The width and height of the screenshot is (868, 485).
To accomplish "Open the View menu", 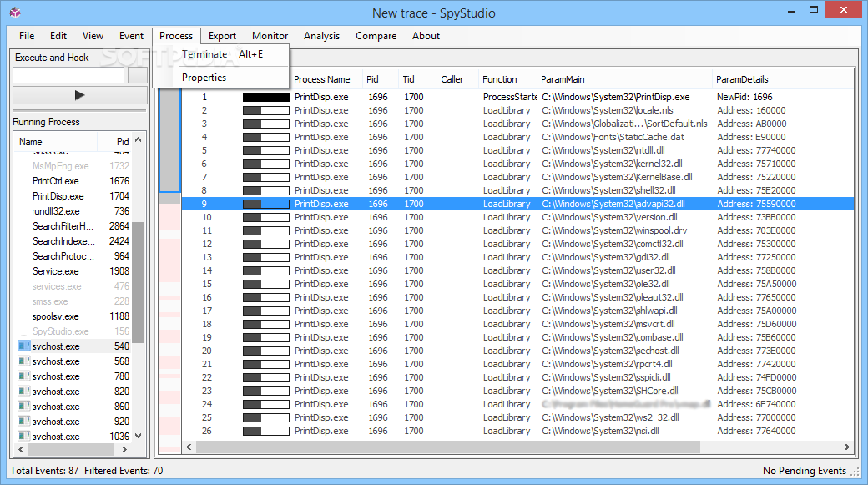I will (x=93, y=35).
